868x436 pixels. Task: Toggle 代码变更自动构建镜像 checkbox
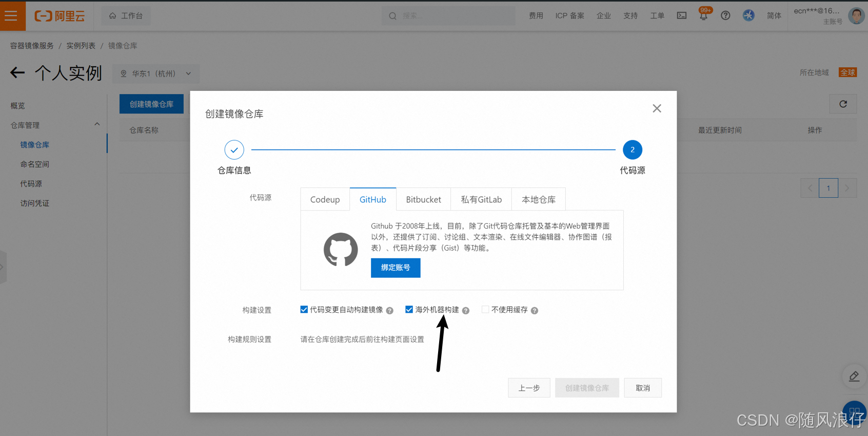pyautogui.click(x=304, y=310)
